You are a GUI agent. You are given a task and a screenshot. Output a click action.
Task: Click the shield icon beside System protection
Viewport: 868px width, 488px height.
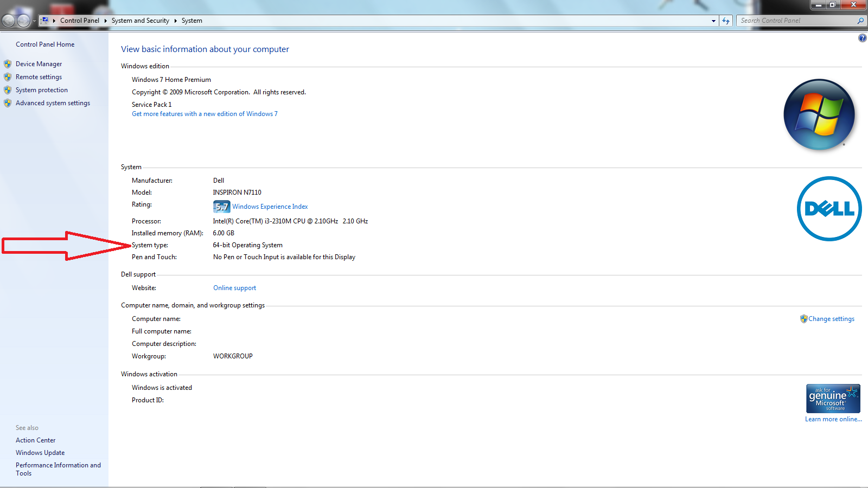point(8,90)
